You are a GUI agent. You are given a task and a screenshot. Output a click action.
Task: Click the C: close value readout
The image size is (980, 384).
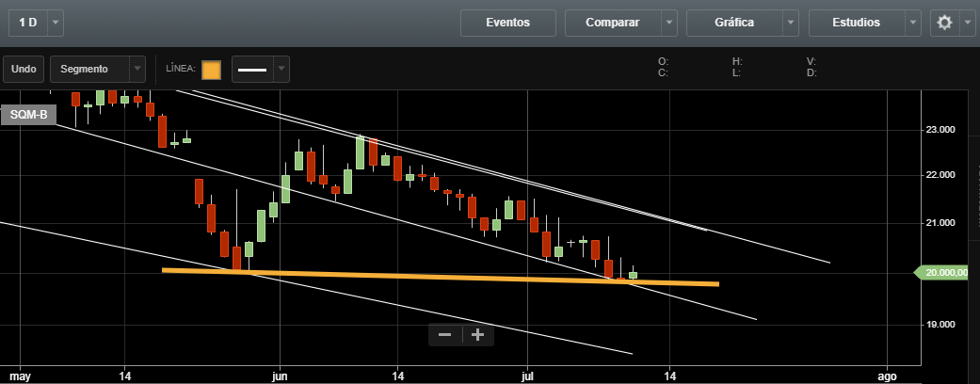pyautogui.click(x=663, y=72)
